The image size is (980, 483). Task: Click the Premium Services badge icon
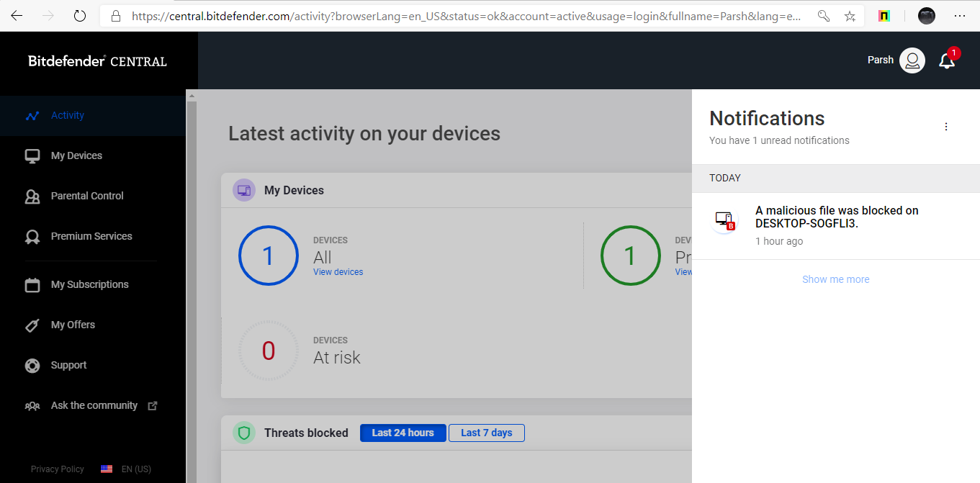coord(32,237)
